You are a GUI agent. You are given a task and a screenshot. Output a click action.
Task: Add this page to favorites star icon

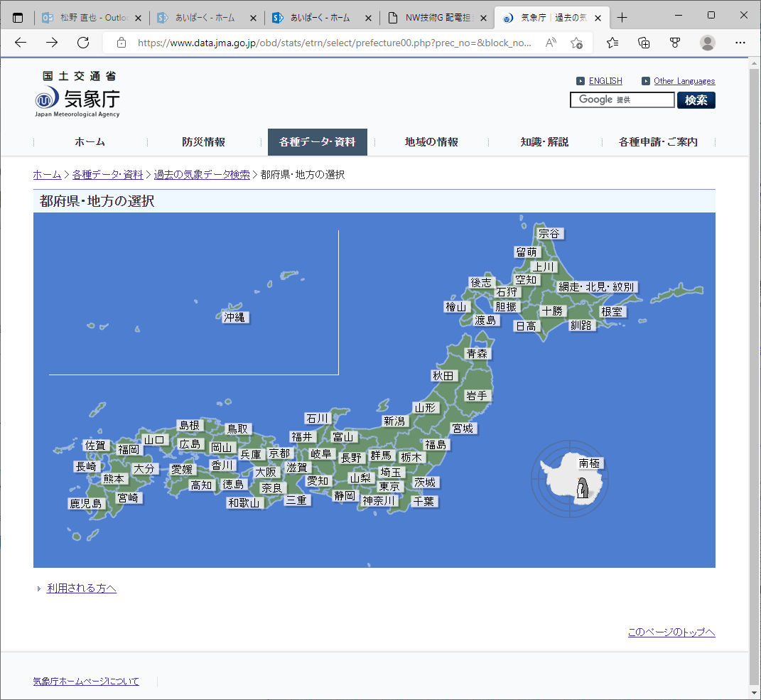tap(576, 43)
